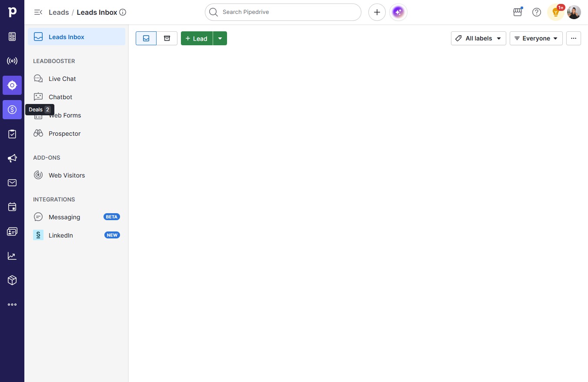
Task: Open the user profile avatar
Action: coord(574,12)
